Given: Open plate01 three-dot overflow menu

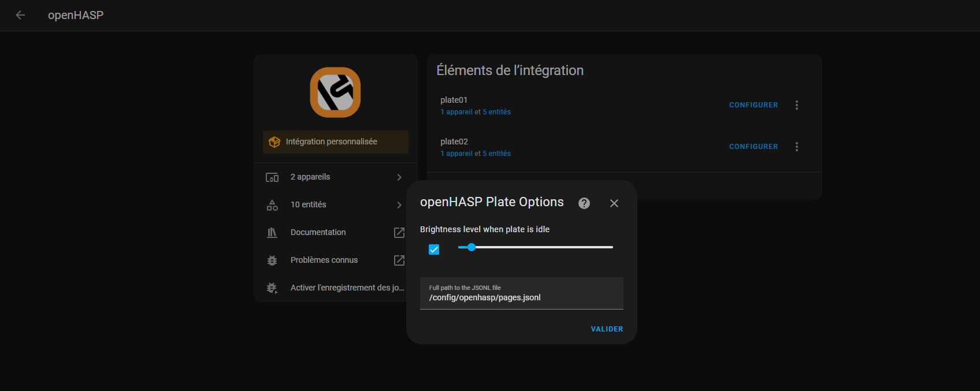Looking at the screenshot, I should coord(797,105).
